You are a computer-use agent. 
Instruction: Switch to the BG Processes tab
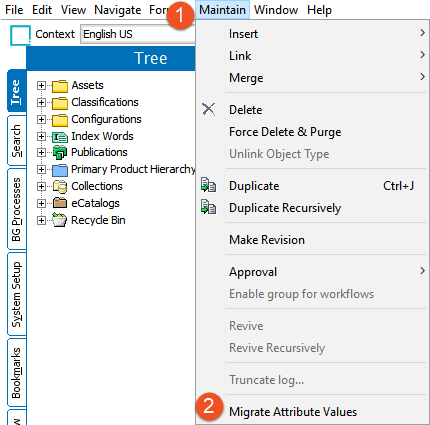click(x=16, y=209)
